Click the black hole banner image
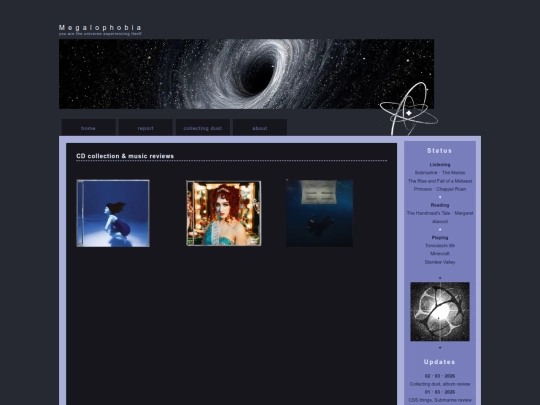The height and width of the screenshot is (405, 540). pyautogui.click(x=246, y=74)
